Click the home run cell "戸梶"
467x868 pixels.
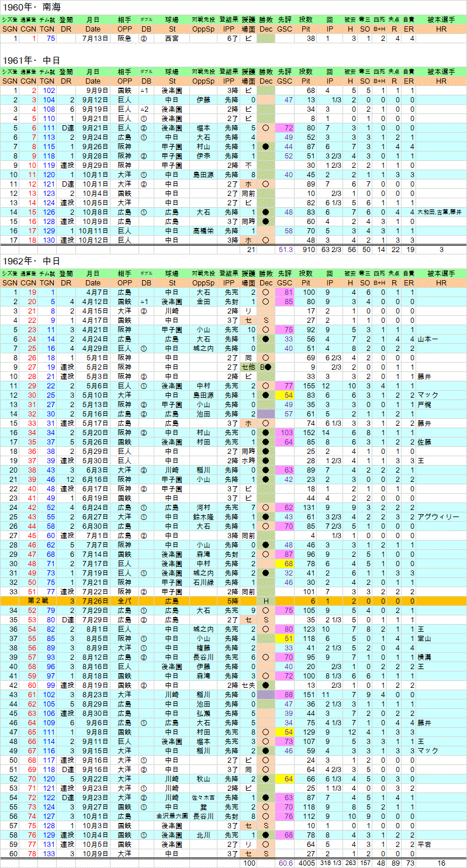point(424,404)
